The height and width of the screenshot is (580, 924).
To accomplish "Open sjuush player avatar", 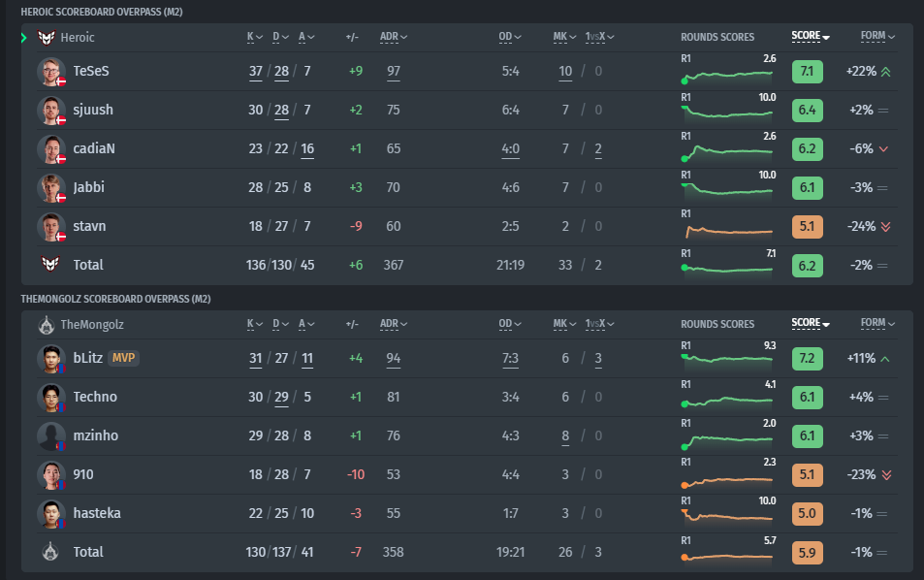I will pos(51,111).
